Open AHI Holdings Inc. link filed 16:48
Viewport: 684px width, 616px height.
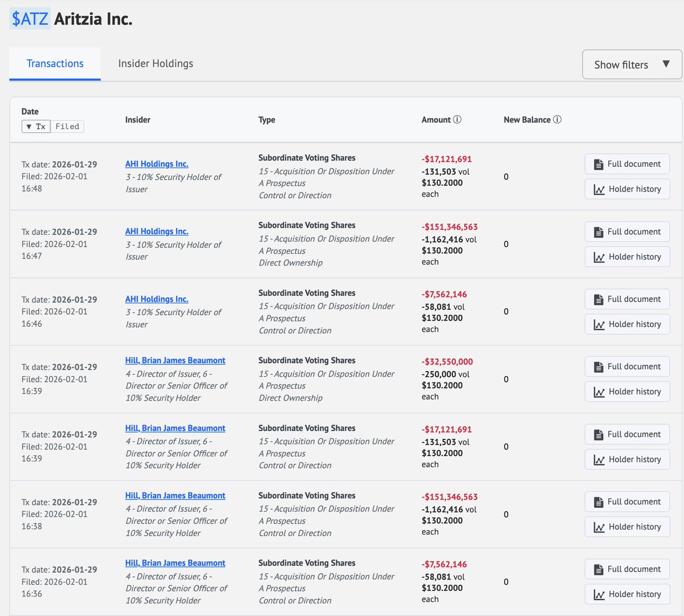point(157,164)
